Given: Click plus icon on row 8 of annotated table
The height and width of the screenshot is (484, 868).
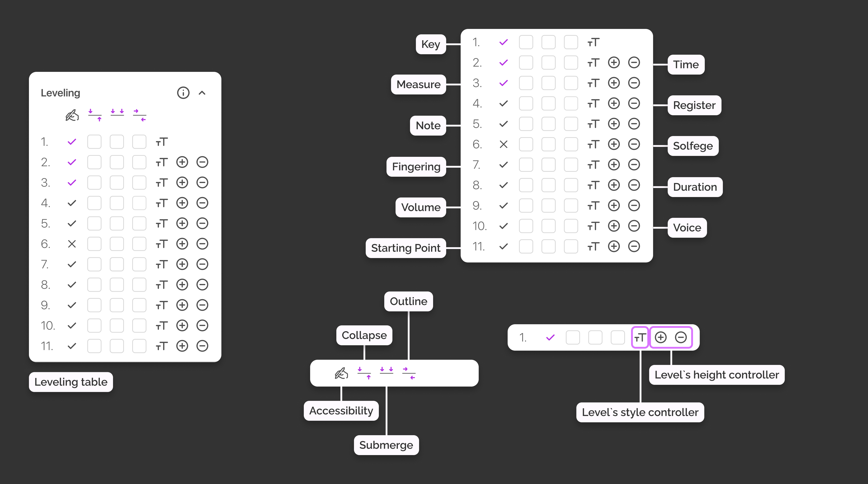Looking at the screenshot, I should [x=614, y=185].
